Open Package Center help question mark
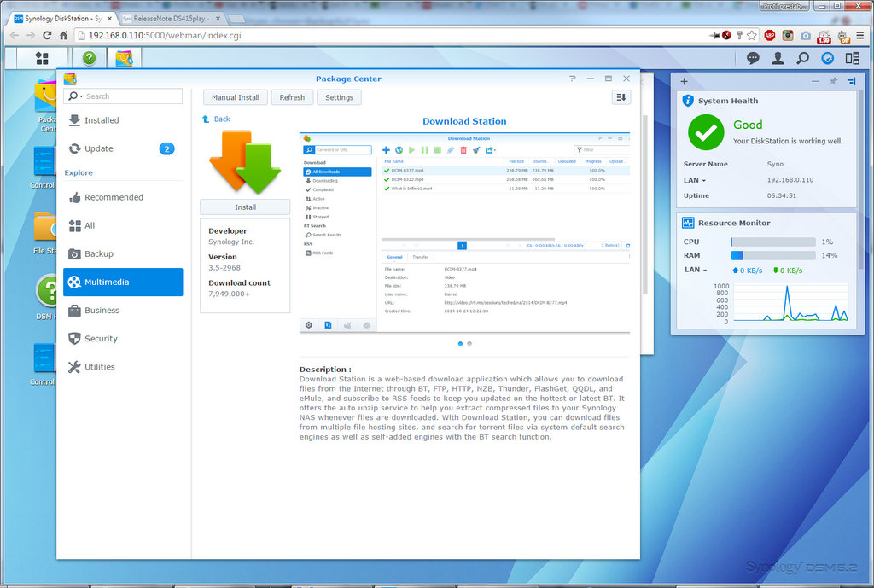 coord(573,79)
